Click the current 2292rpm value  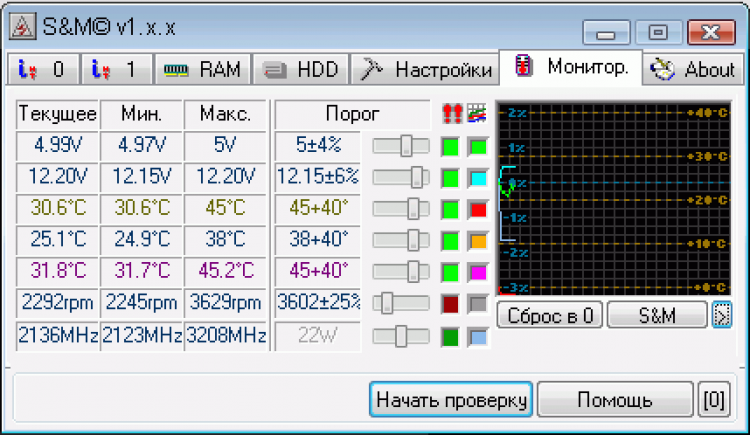tap(57, 303)
